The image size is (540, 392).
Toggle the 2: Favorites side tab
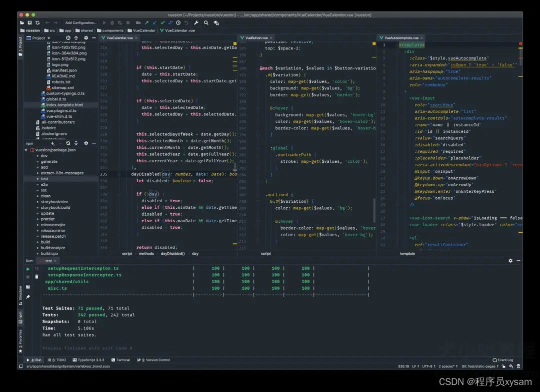[20, 341]
